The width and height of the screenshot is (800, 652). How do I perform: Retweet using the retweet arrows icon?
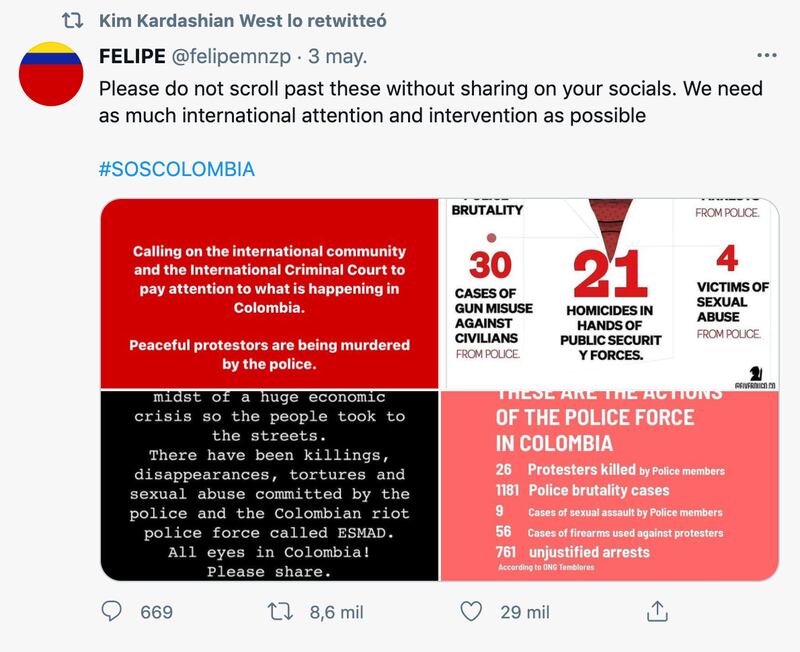[281, 611]
